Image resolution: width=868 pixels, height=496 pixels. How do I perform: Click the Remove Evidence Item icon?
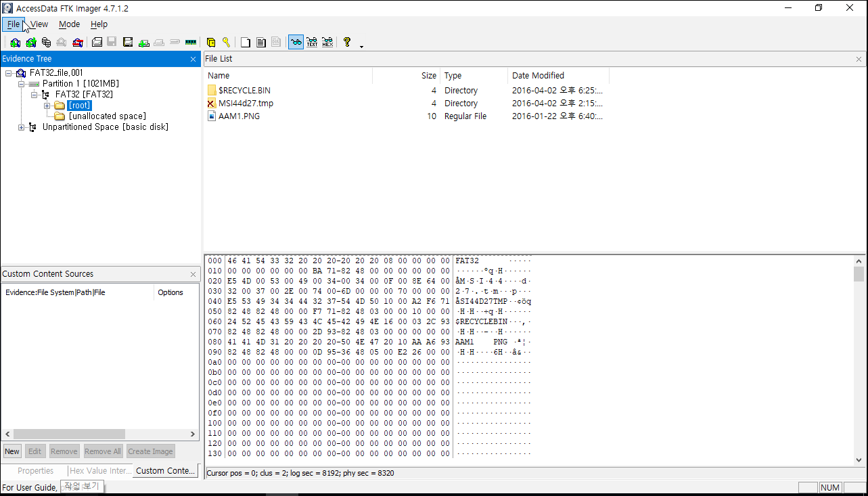click(x=62, y=42)
